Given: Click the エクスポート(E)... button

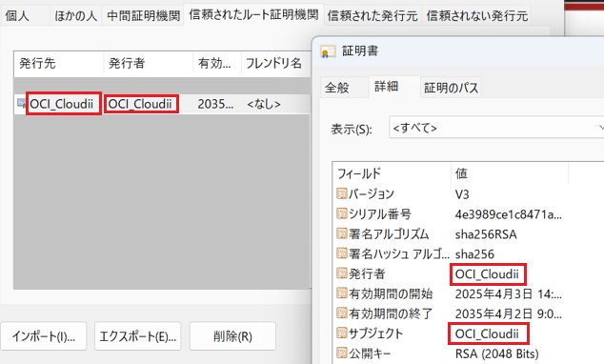Looking at the screenshot, I should tap(137, 336).
